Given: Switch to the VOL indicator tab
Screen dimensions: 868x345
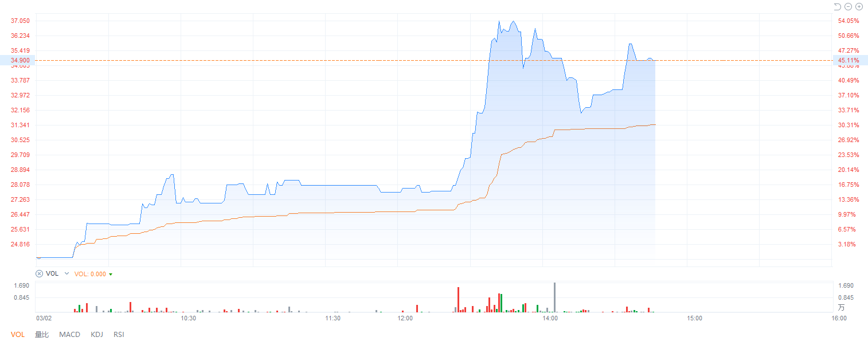Looking at the screenshot, I should coord(18,335).
